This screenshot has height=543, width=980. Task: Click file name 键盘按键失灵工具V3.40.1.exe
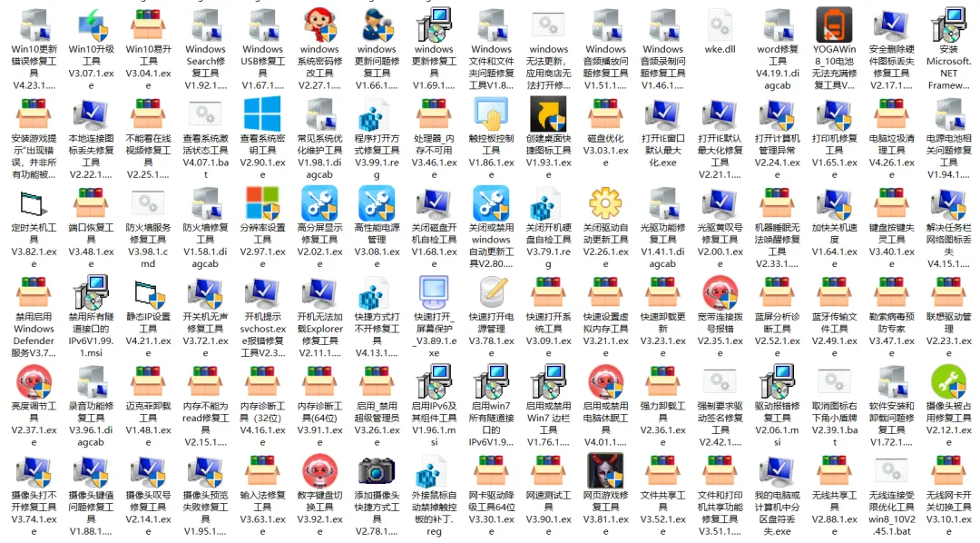pos(892,246)
